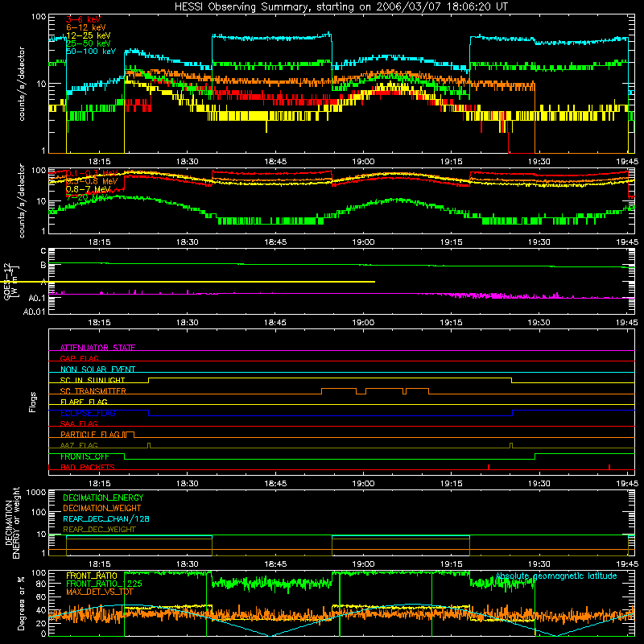The image size is (644, 644).
Task: Select the FRONTS_OFF flag label
Action: (x=85, y=456)
